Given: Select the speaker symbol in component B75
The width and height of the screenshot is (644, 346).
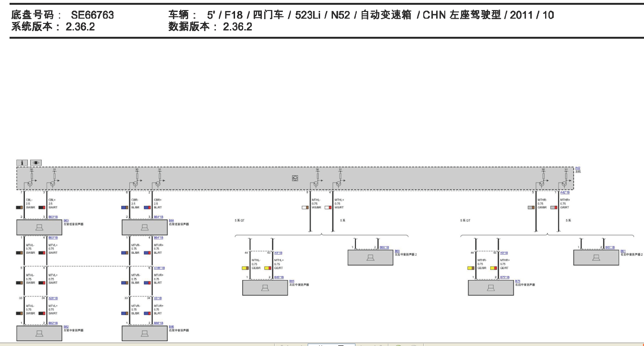Looking at the screenshot, I should pos(491,288).
